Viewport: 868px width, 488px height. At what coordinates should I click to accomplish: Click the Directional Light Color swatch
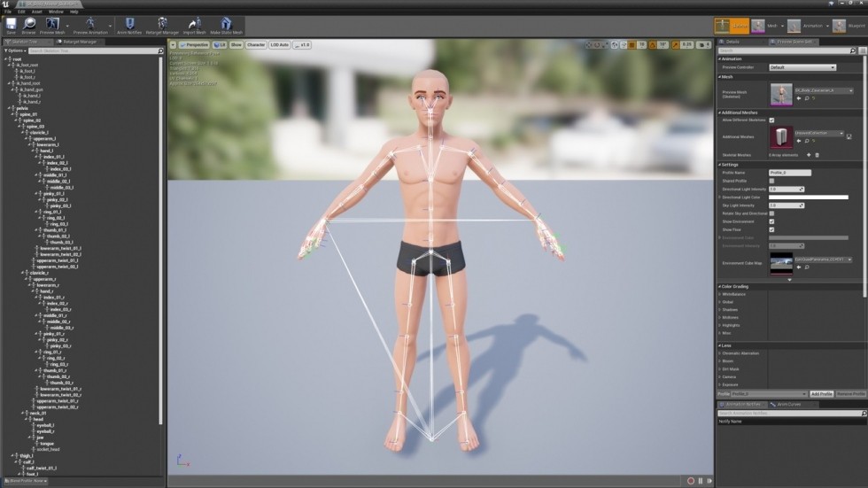[808, 197]
